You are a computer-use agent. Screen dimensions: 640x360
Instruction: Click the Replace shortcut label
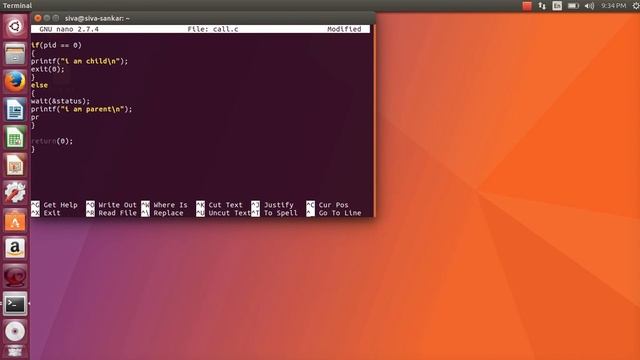tap(168, 213)
